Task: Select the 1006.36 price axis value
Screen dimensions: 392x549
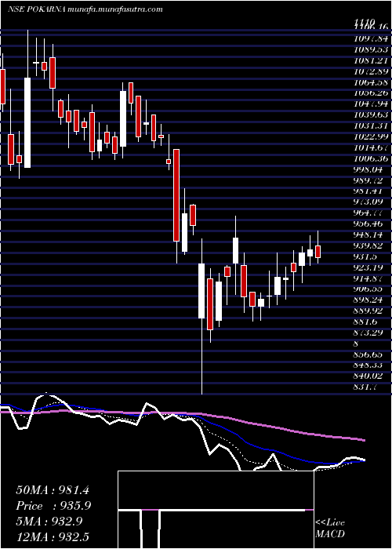Action: pos(372,158)
